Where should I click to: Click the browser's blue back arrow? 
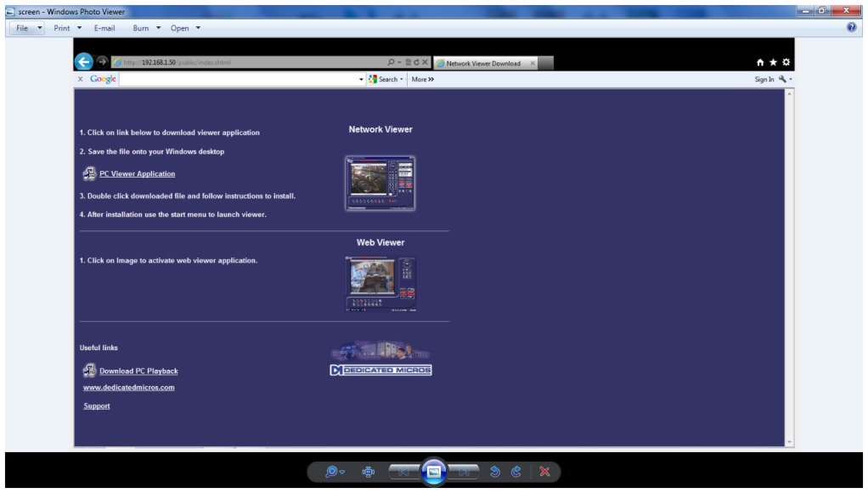click(x=84, y=62)
